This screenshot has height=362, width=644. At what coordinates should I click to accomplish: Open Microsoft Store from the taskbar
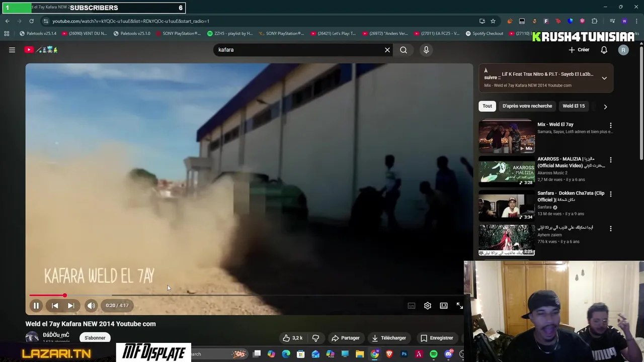(x=301, y=354)
